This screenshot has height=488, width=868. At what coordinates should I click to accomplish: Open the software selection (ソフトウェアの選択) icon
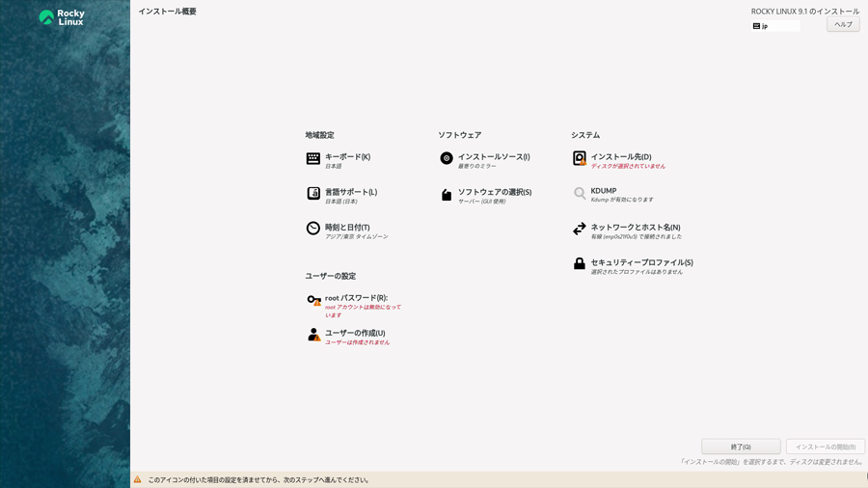pyautogui.click(x=447, y=195)
